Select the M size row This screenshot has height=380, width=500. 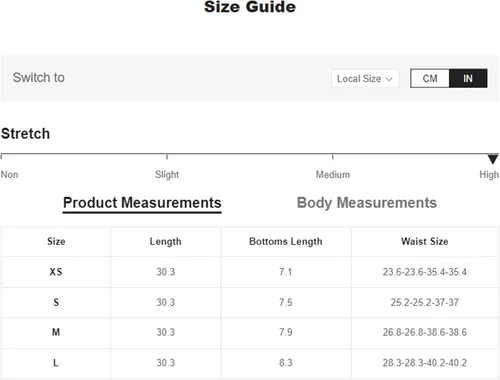tap(250, 332)
